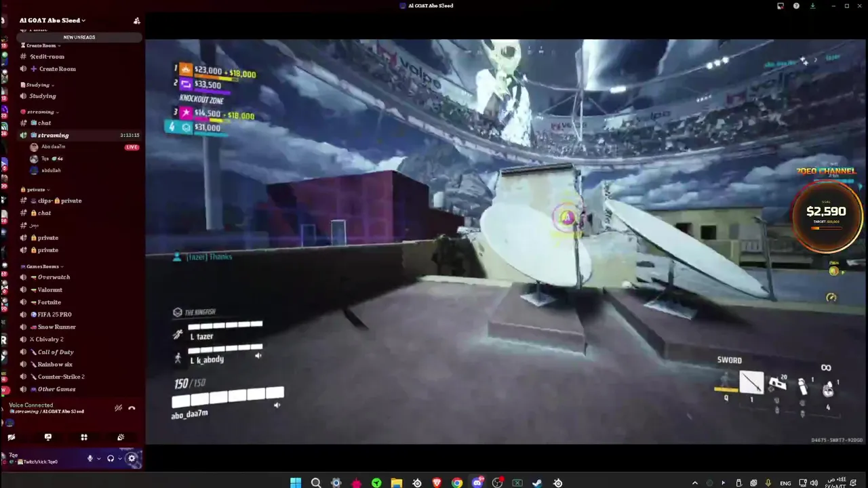The image size is (868, 488).
Task: Join the Fortnite voice channel
Action: click(79, 302)
